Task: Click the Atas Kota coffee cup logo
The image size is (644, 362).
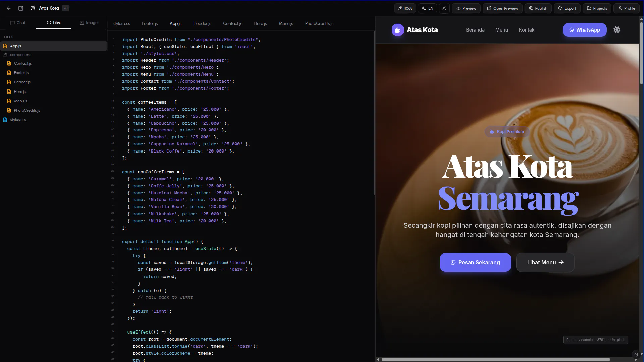Action: click(x=398, y=30)
